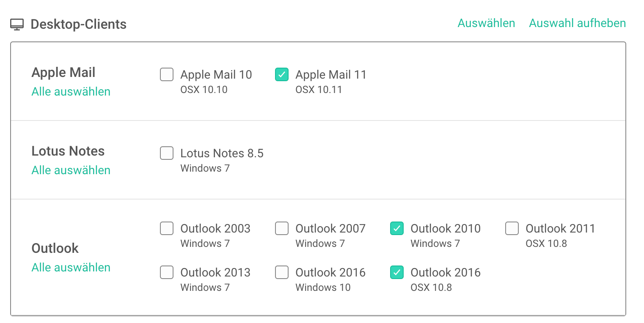
Task: Deselect the Outlook 2010 checkbox
Action: (x=397, y=228)
